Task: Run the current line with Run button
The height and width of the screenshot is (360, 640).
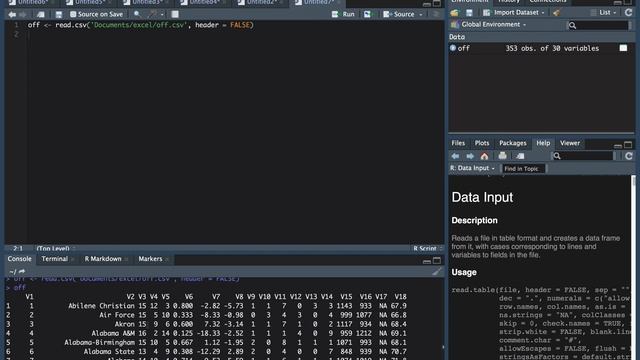Action: 343,14
